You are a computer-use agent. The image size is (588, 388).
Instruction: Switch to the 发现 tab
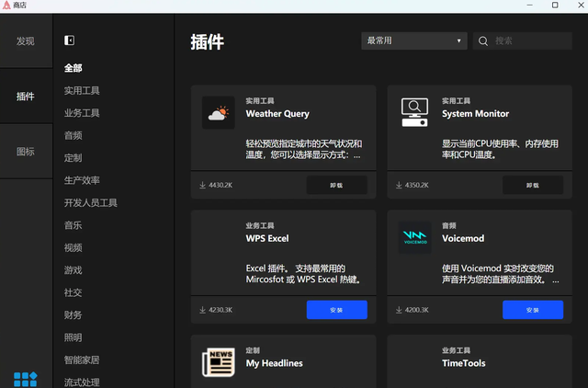[26, 40]
